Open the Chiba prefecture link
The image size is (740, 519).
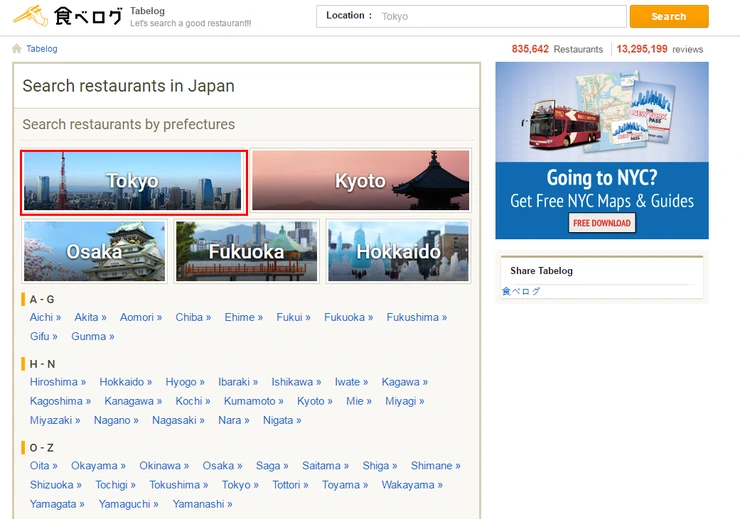pyautogui.click(x=193, y=318)
